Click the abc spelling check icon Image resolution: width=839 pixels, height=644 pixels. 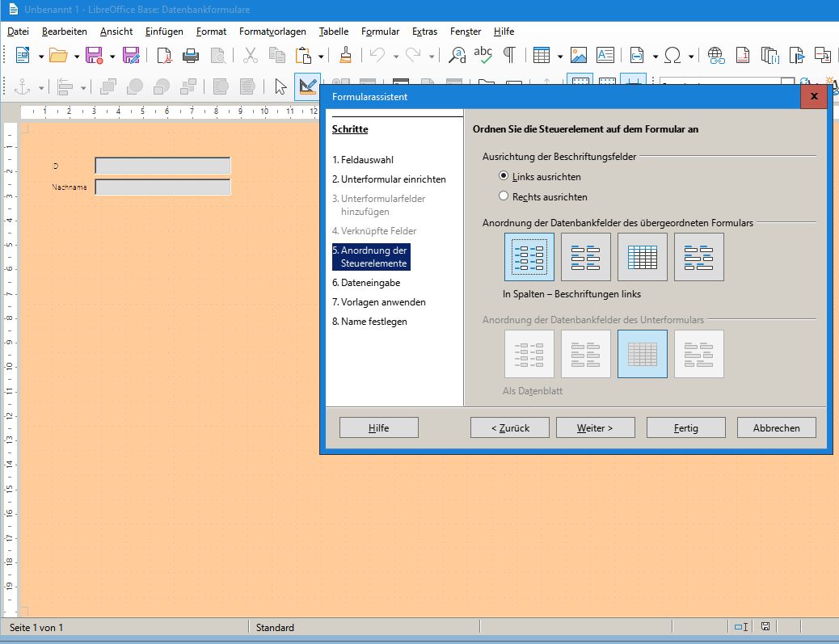[483, 55]
